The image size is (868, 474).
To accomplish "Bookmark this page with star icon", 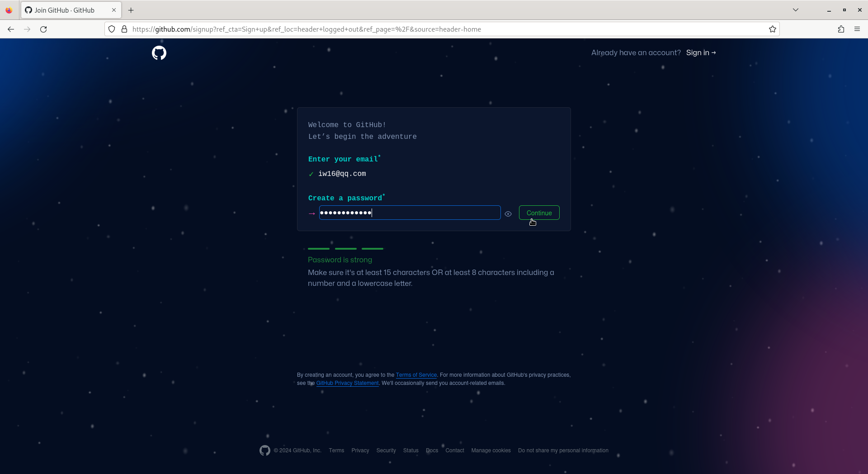I will click(x=773, y=29).
